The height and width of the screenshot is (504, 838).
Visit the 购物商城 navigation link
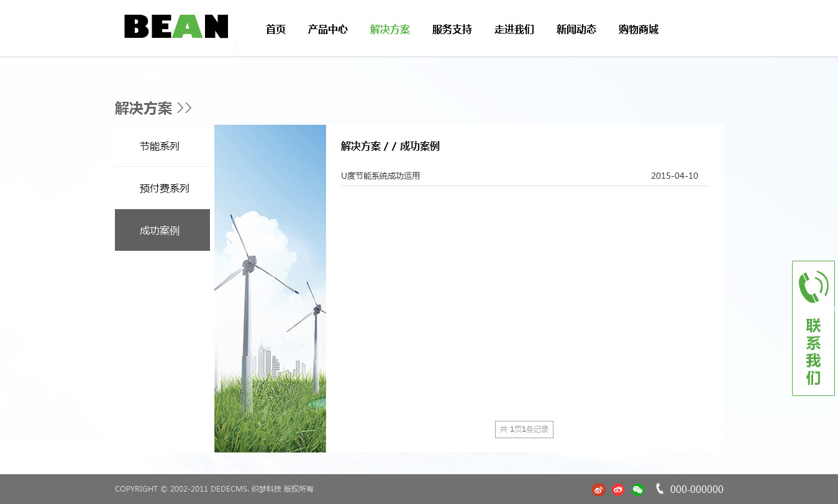point(639,29)
